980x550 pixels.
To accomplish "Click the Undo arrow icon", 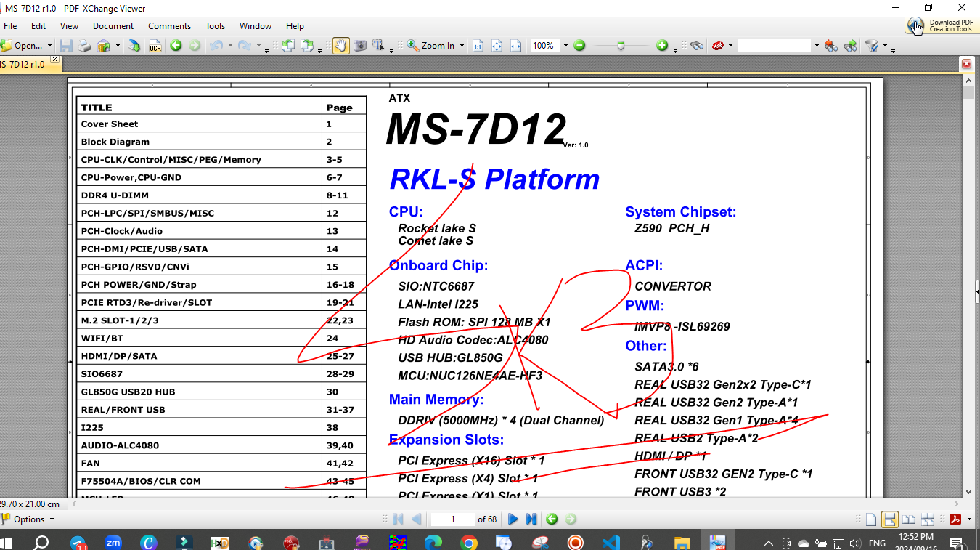I will pyautogui.click(x=216, y=46).
